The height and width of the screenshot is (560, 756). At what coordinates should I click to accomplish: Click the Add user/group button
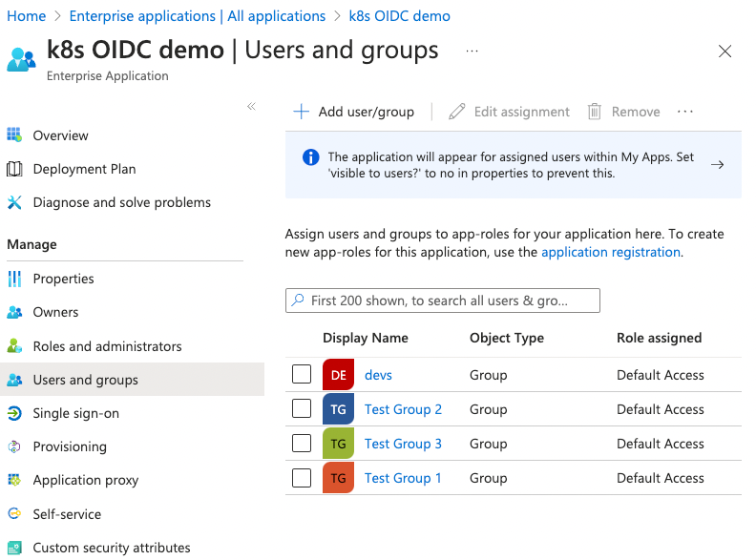pyautogui.click(x=354, y=112)
